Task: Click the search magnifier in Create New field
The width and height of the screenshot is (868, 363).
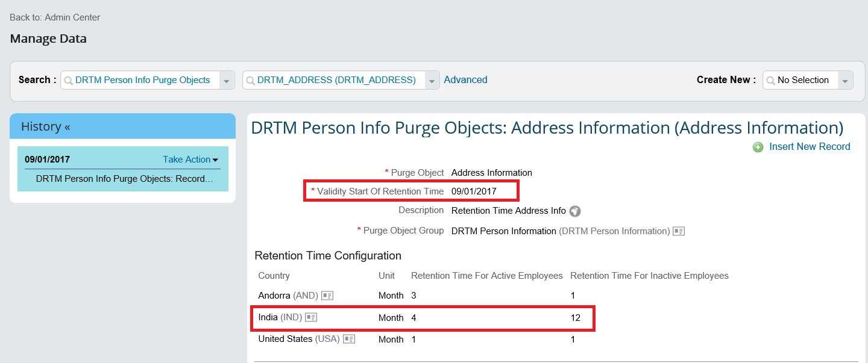Action: click(x=770, y=80)
